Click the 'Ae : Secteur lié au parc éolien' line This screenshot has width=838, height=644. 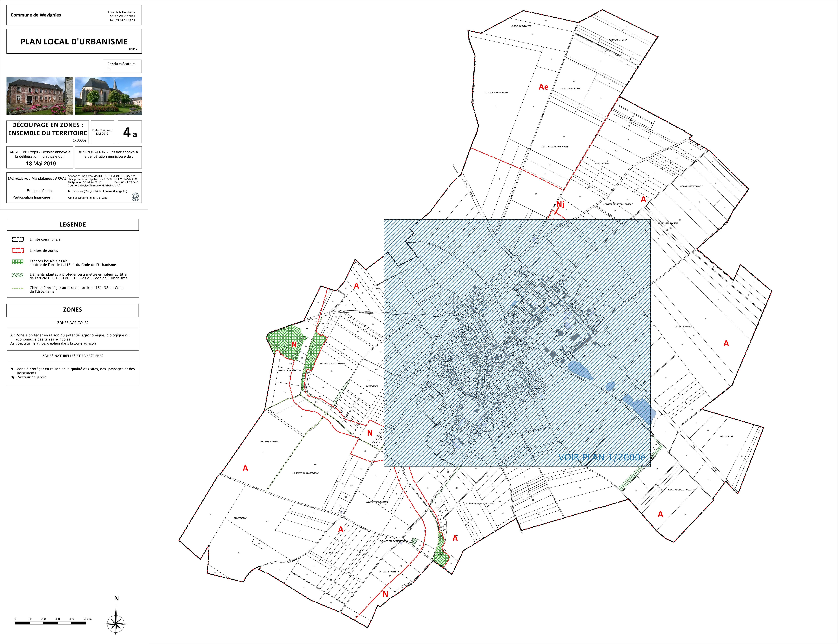pos(53,344)
